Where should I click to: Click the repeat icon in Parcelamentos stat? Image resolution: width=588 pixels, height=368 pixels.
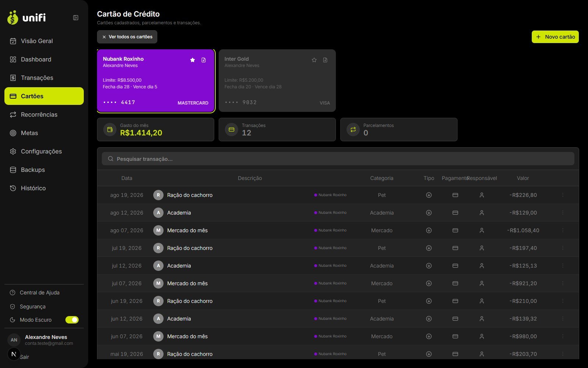(x=353, y=130)
